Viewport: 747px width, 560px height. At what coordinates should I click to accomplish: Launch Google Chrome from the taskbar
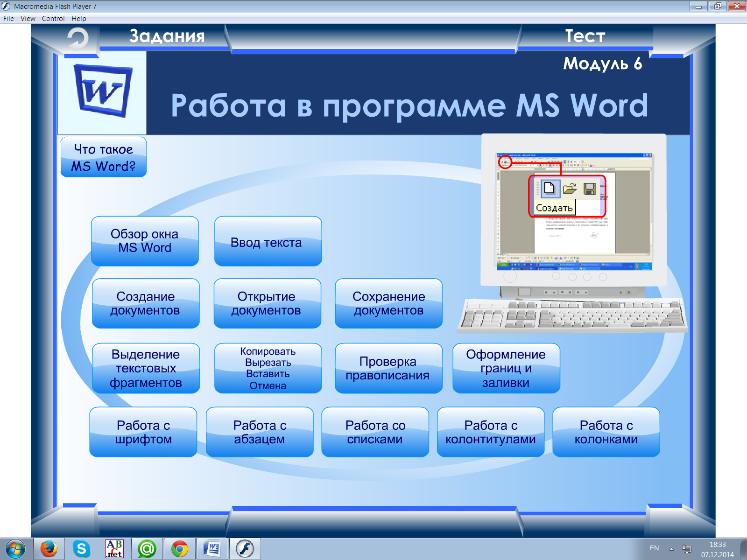pos(179,549)
